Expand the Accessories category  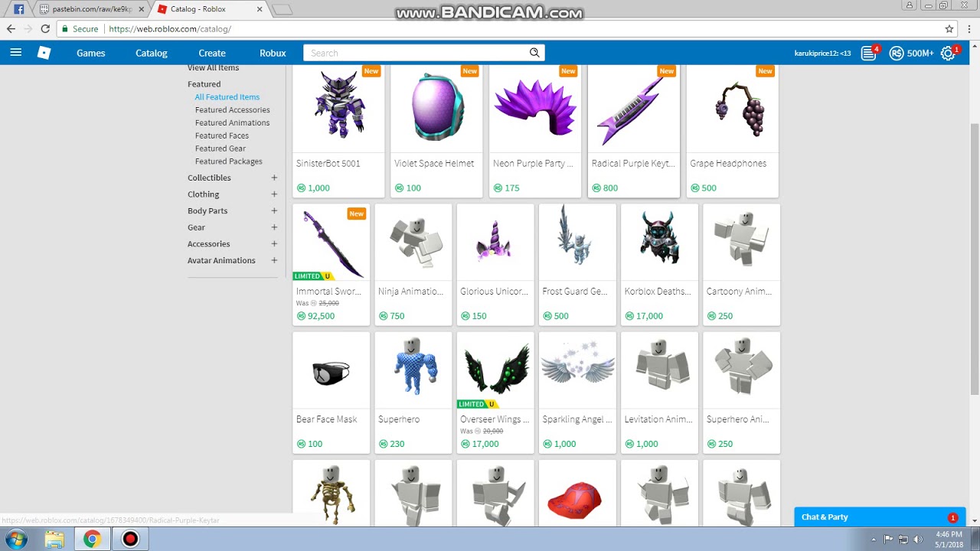click(x=274, y=244)
